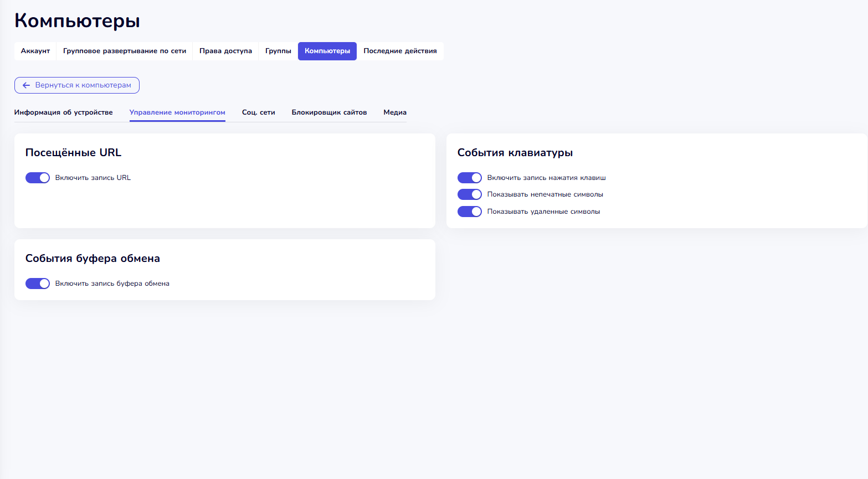Click the 'Включить запись нажатия клавиш' label text

(546, 178)
